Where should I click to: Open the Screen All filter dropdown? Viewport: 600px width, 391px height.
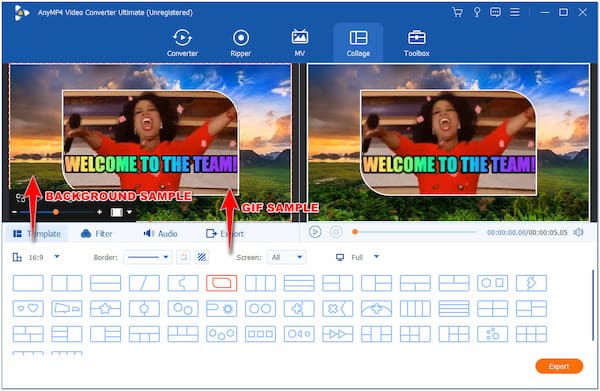(287, 257)
